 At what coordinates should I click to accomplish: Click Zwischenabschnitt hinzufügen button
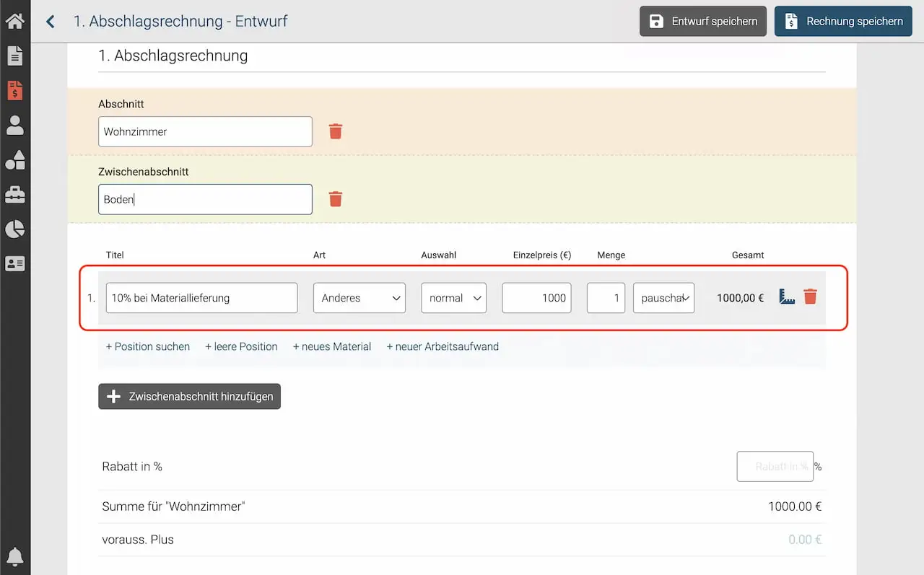tap(190, 397)
